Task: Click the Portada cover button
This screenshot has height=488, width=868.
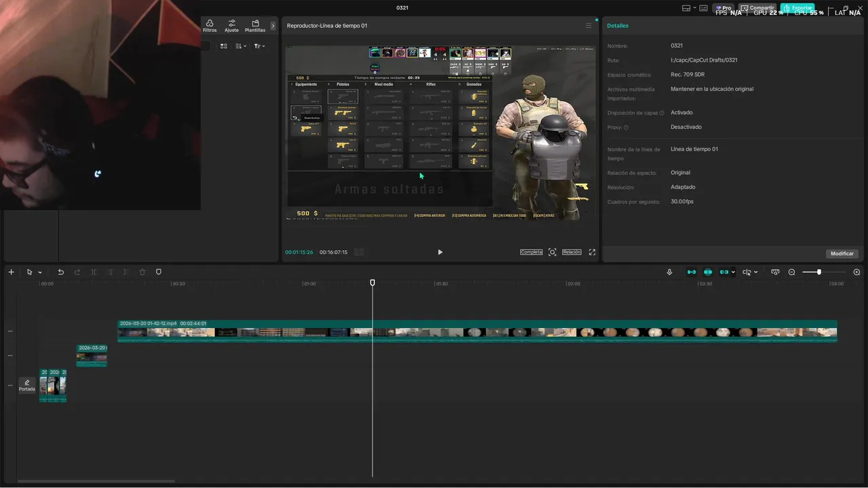Action: click(x=27, y=385)
